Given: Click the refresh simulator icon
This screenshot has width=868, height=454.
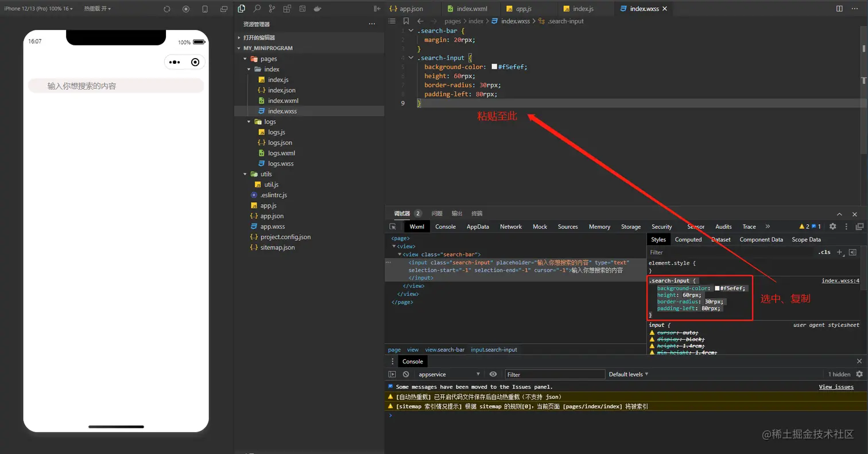Looking at the screenshot, I should click(x=167, y=9).
